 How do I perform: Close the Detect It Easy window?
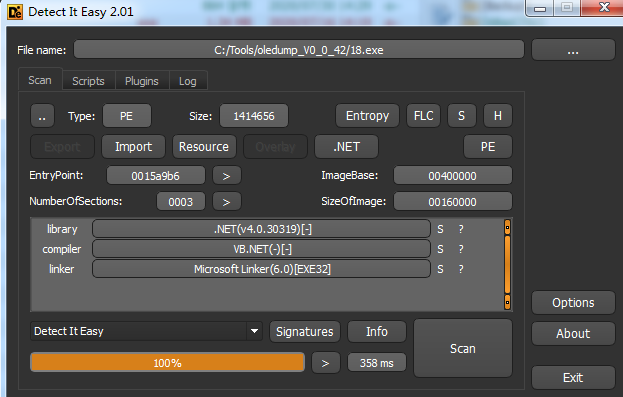coord(603,8)
